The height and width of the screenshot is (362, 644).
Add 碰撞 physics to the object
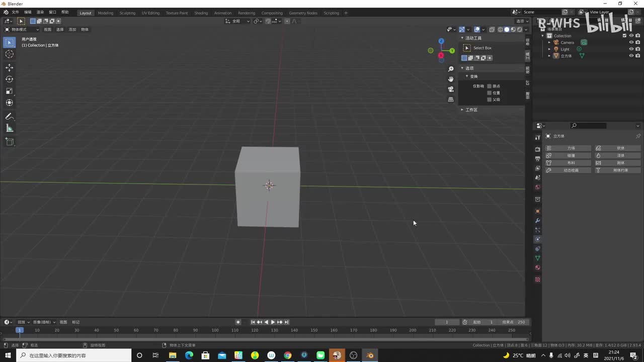tap(569, 155)
